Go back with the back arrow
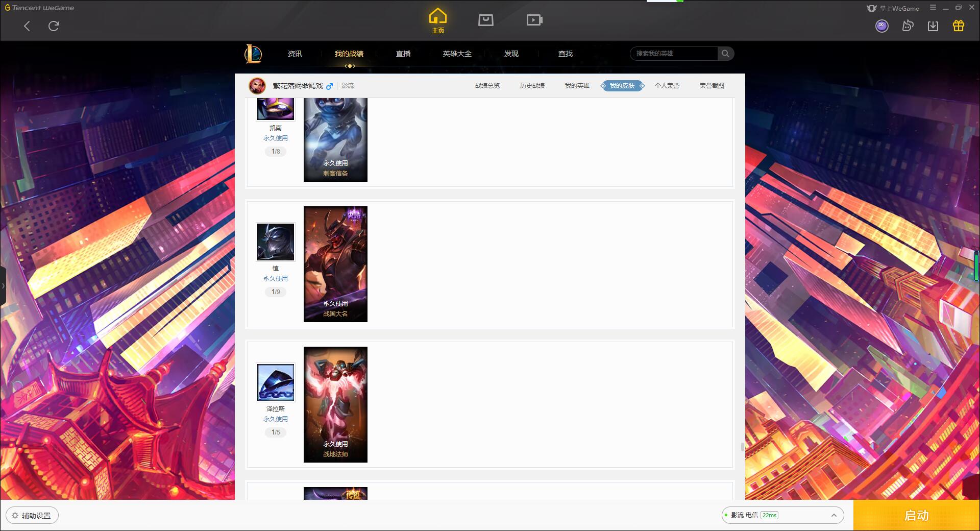The image size is (980, 531). pyautogui.click(x=27, y=26)
